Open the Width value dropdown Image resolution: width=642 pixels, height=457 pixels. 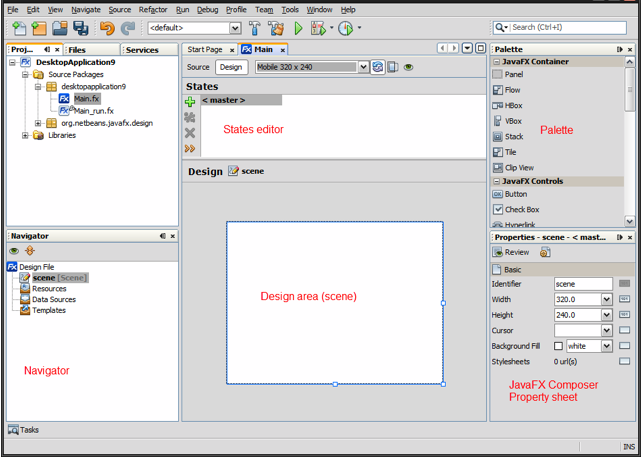pyautogui.click(x=607, y=300)
